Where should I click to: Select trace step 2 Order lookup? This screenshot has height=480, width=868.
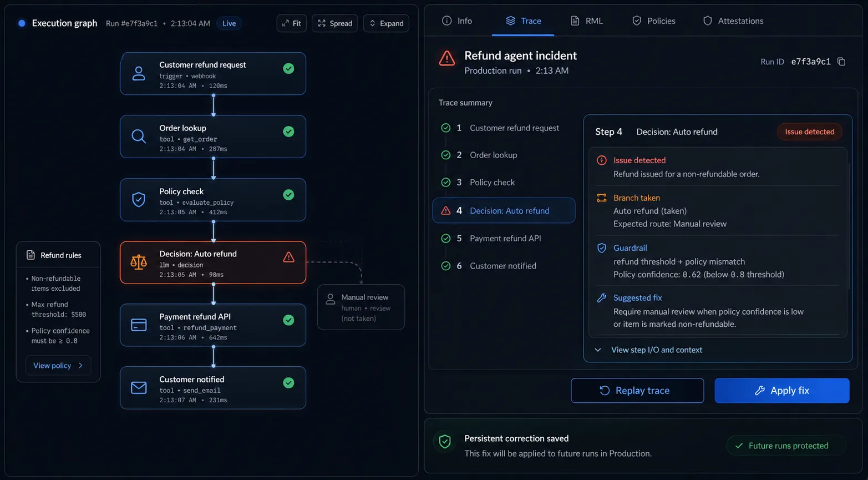pos(504,155)
